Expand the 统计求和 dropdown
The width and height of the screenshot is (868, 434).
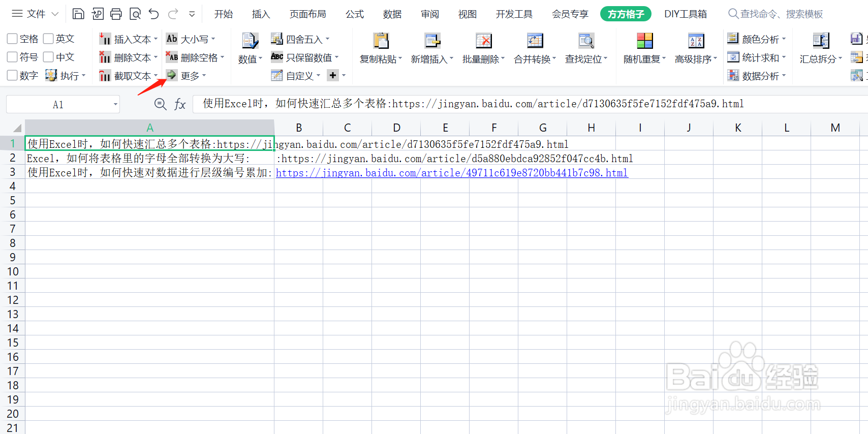click(x=784, y=57)
